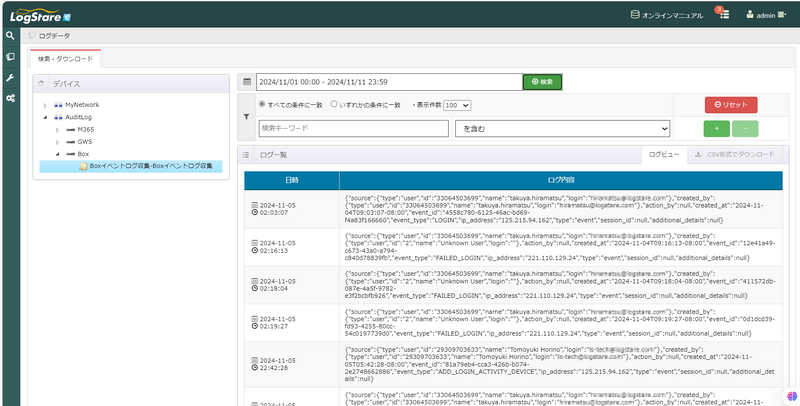
Task: Expand the MyNetwork tree node
Action: pyautogui.click(x=45, y=104)
